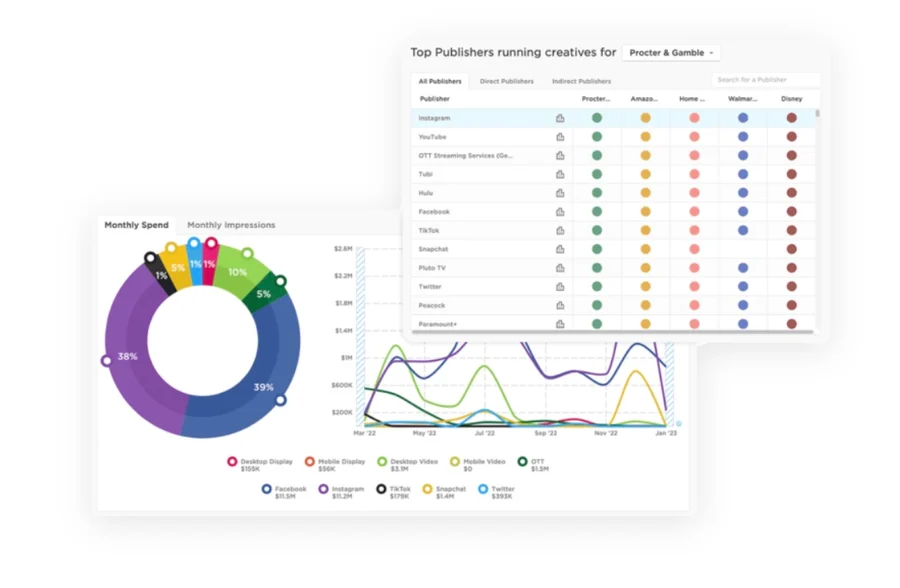Switch to the Direct Publishers tab
The height and width of the screenshot is (588, 900).
507,82
